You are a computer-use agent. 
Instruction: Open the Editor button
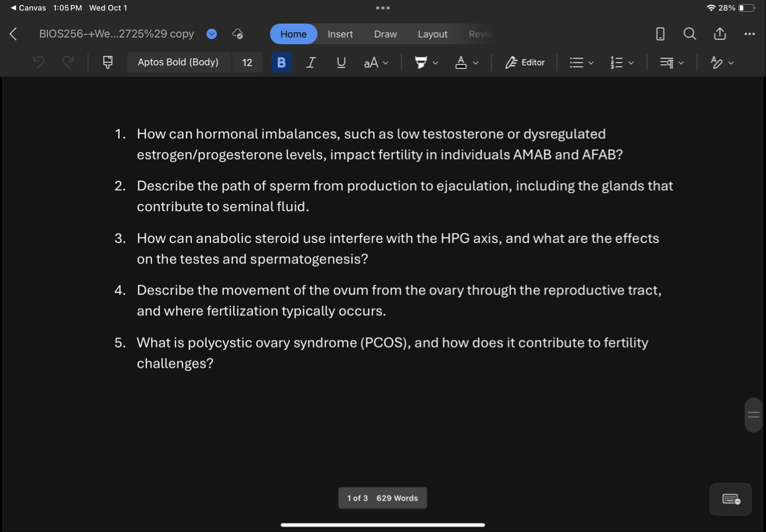coord(525,62)
